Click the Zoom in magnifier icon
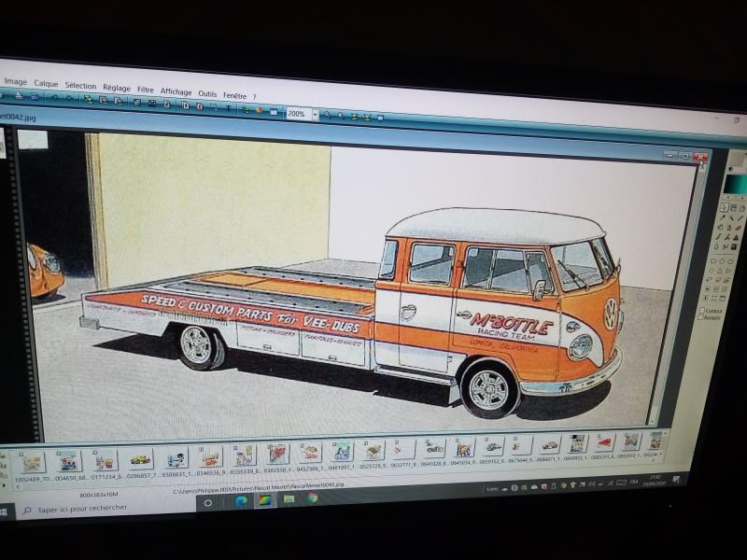 pos(328,115)
